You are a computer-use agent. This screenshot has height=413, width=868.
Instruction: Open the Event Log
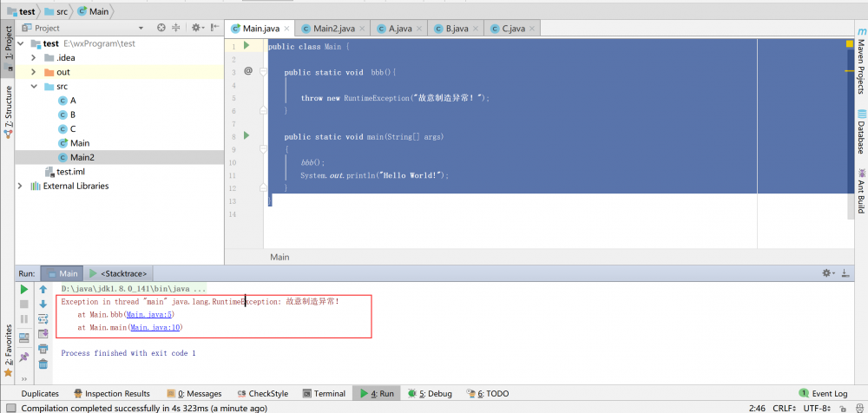click(x=823, y=394)
